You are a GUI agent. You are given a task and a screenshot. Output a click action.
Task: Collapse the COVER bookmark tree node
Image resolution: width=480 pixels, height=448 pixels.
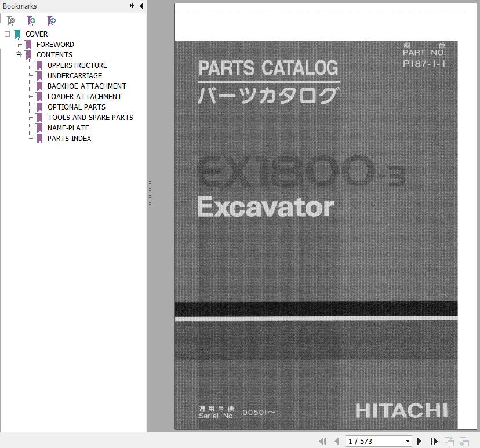click(7, 34)
